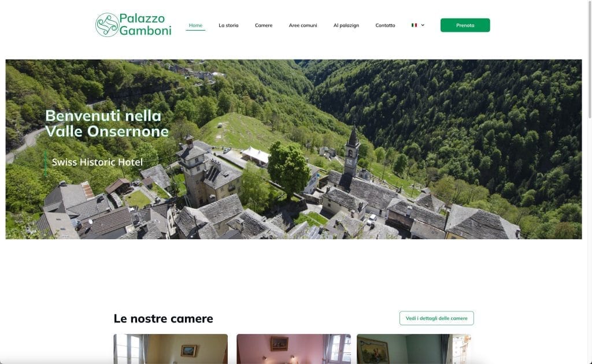
Task: Go to La storia page
Action: tap(228, 25)
